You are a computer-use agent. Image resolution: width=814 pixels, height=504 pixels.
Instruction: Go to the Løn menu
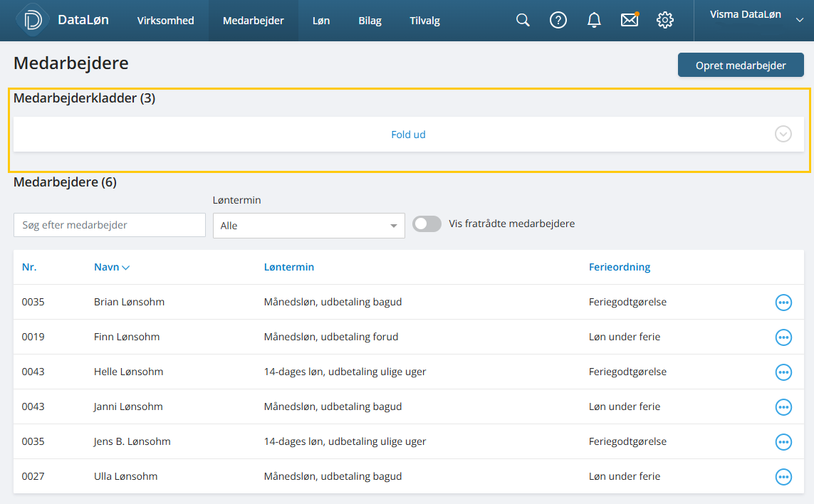coord(320,21)
